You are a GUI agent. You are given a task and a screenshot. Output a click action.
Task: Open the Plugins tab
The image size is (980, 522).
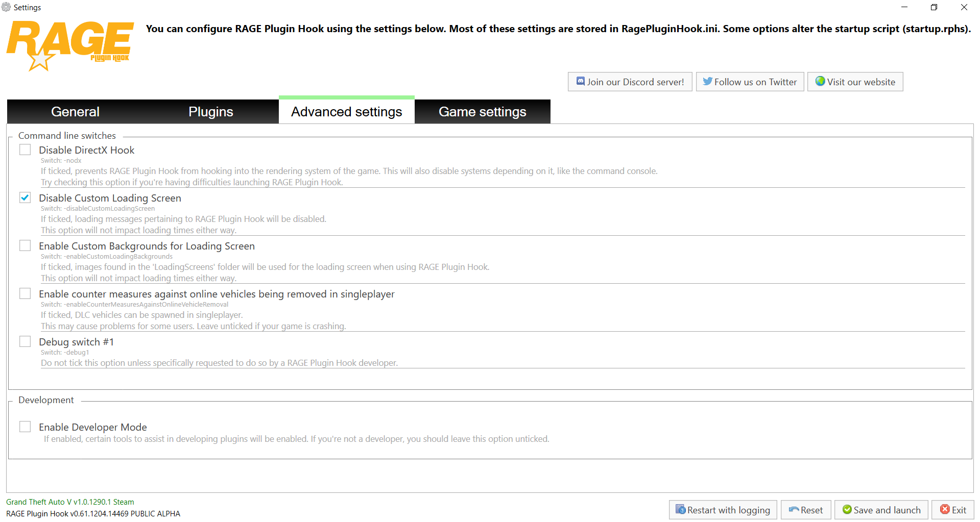point(210,112)
